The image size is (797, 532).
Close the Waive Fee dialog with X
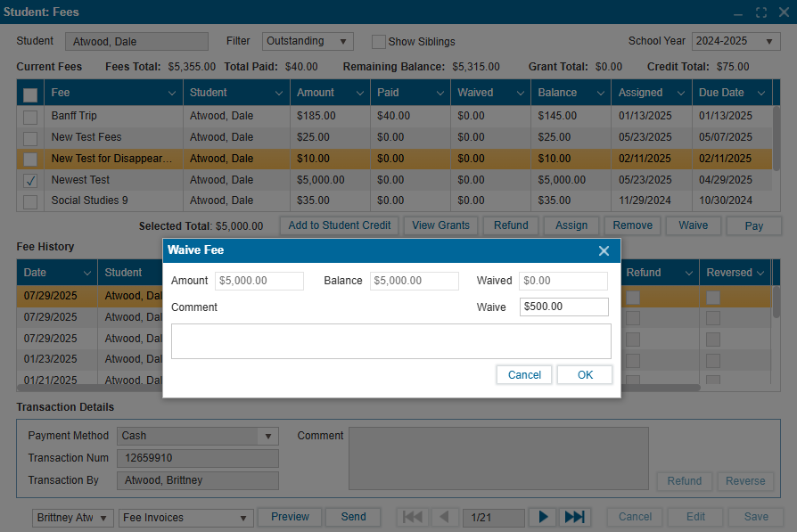coord(604,250)
